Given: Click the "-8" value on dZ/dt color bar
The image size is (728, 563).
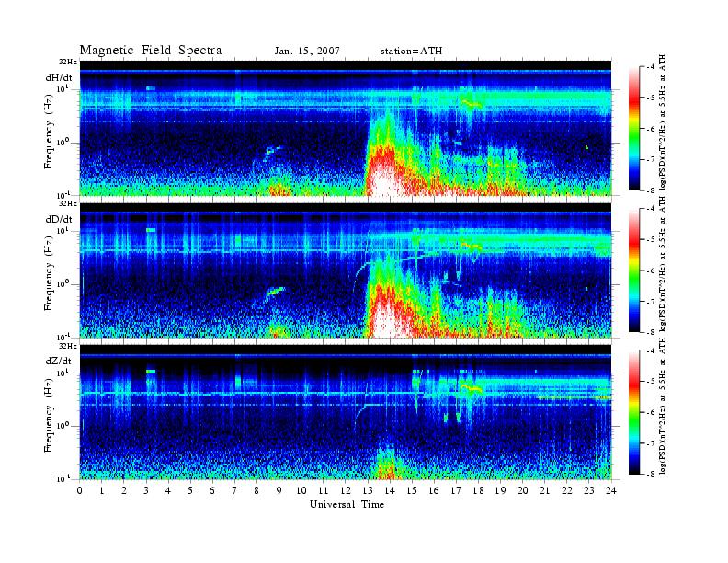Looking at the screenshot, I should pyautogui.click(x=651, y=474).
